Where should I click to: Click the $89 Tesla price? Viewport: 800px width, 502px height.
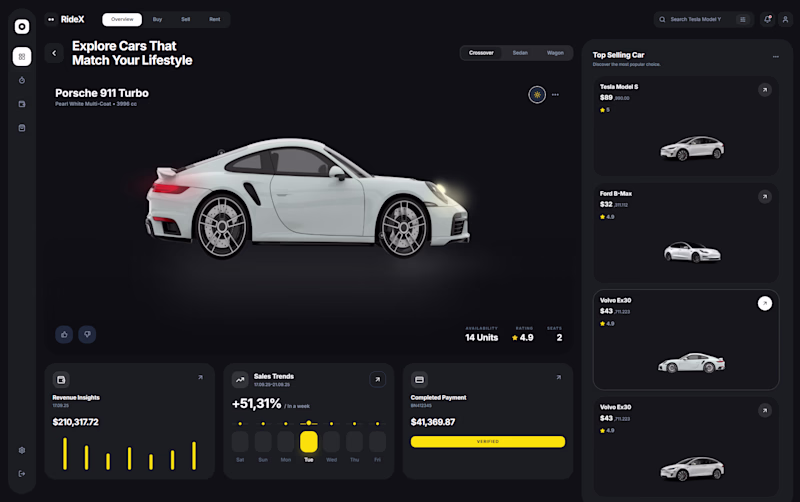[606, 97]
